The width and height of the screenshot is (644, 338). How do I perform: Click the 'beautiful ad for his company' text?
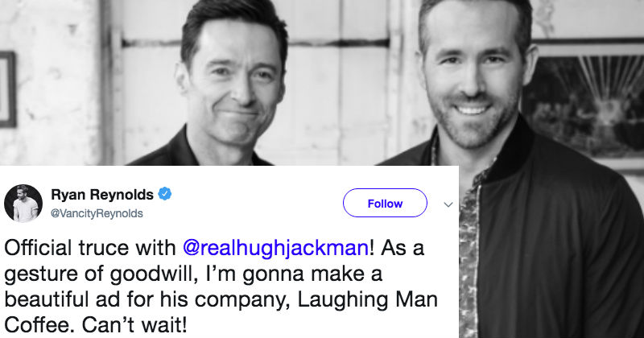tap(148, 300)
